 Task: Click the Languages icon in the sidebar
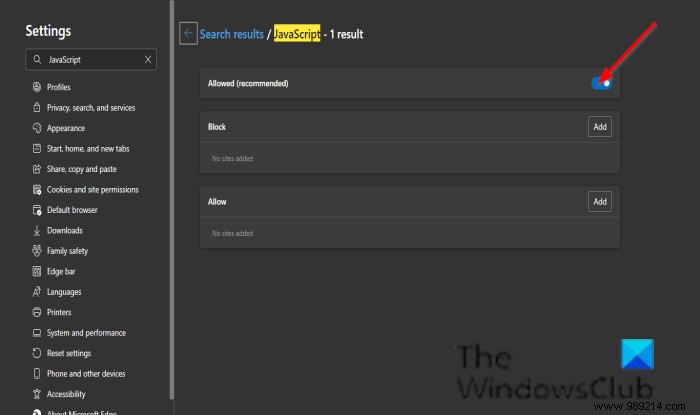pos(36,292)
